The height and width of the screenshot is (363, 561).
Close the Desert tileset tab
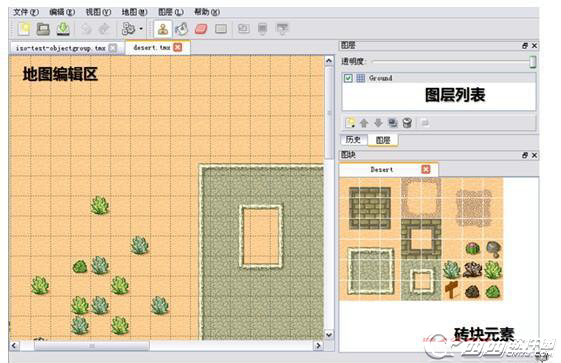pos(426,169)
